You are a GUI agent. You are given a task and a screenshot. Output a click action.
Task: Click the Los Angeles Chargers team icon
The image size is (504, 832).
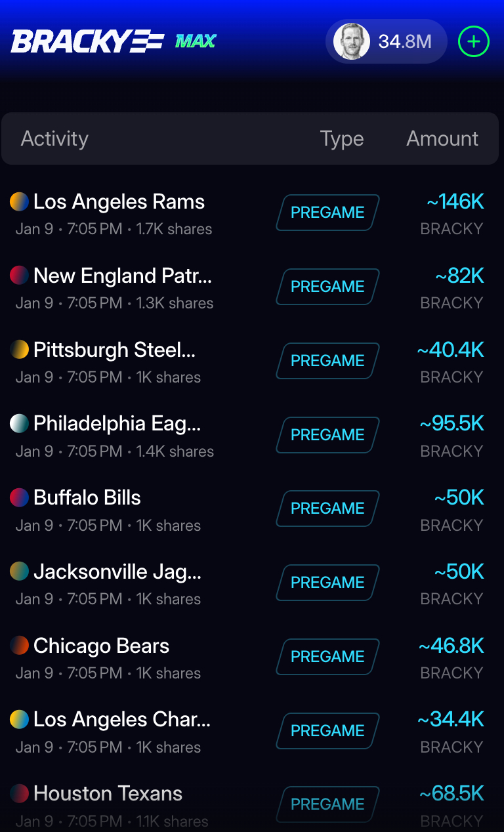(19, 720)
